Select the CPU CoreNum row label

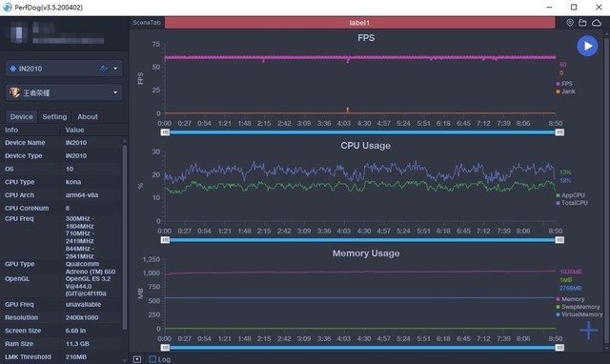tap(27, 208)
